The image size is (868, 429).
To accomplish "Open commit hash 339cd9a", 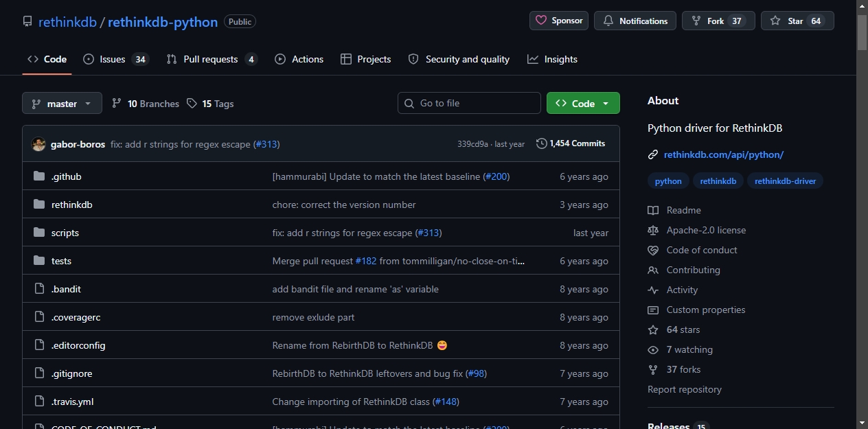I will pos(472,144).
